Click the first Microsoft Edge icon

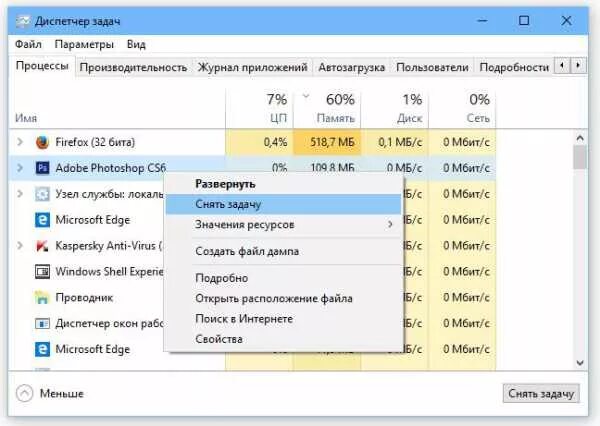(42, 220)
